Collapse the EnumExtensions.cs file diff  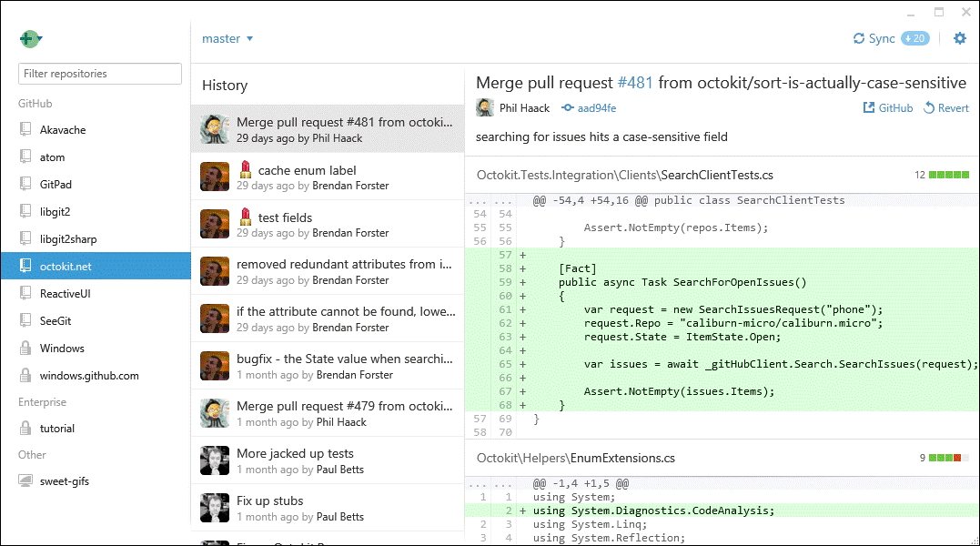point(576,459)
